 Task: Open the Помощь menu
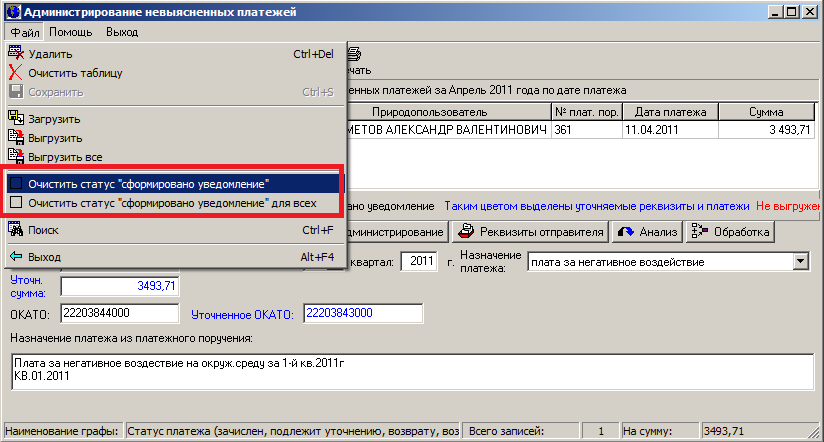[71, 32]
